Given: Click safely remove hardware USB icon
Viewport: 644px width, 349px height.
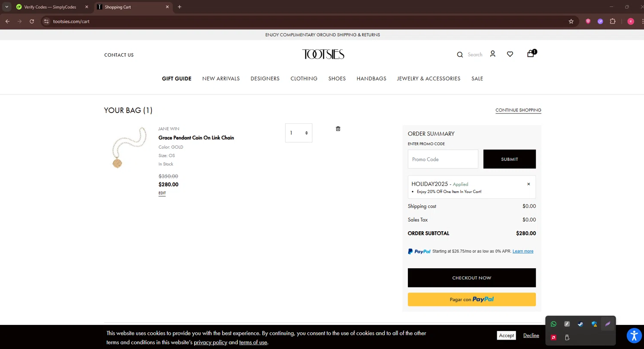Looking at the screenshot, I should (x=567, y=337).
